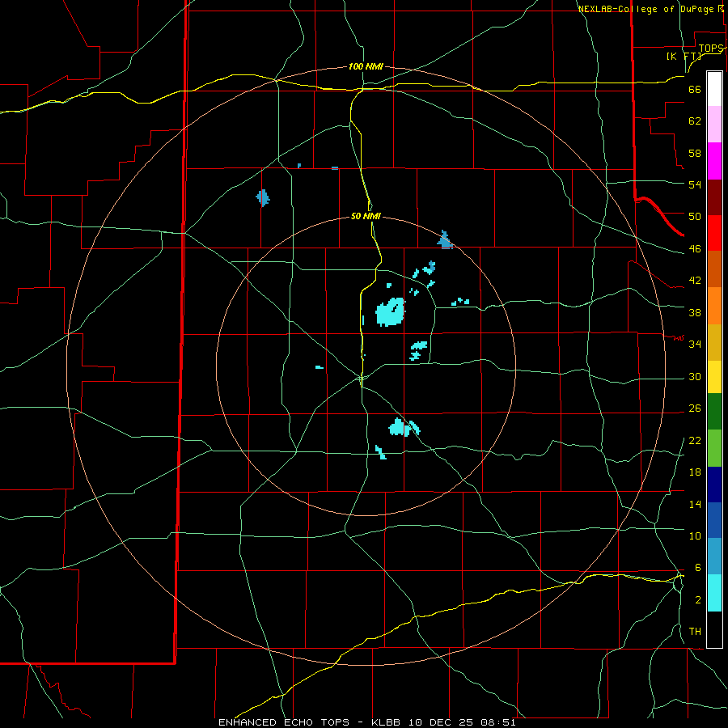Pick the navy blue legend swatch
This screenshot has height=728, width=728.
[714, 485]
